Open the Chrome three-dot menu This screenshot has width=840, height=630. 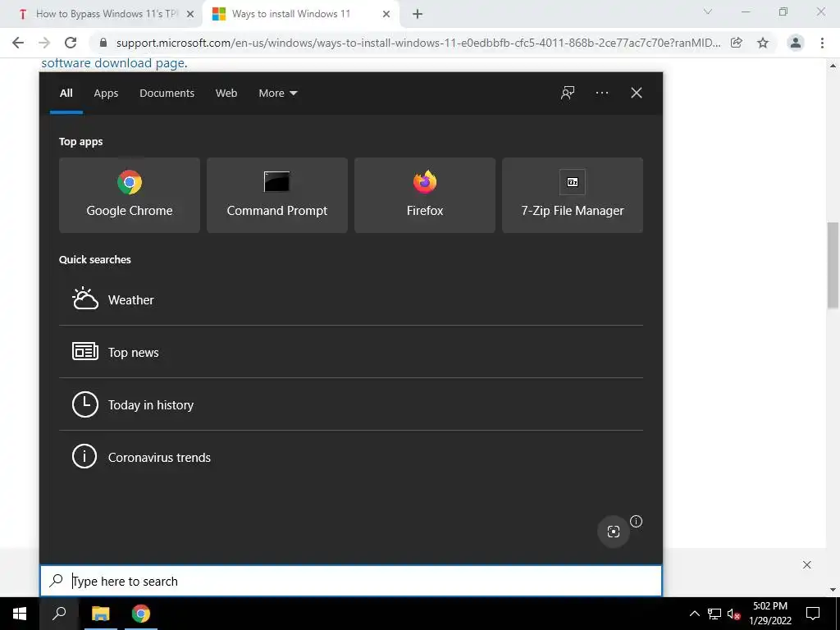pos(822,43)
